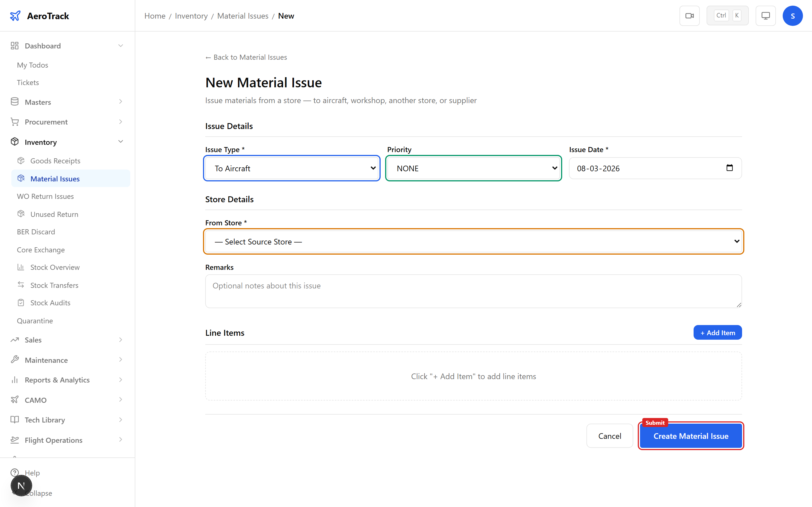Open the screen share monitor icon
The image size is (812, 507).
pyautogui.click(x=765, y=15)
